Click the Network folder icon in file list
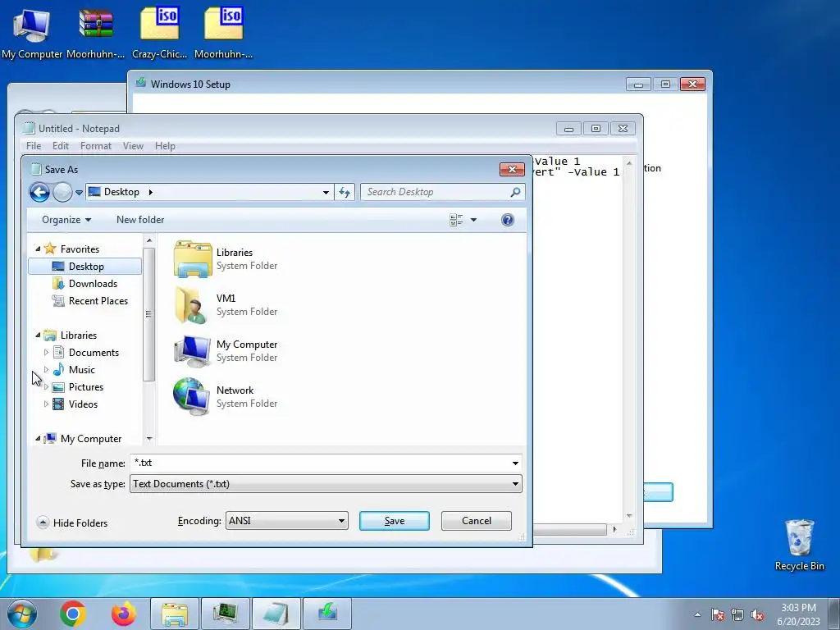The height and width of the screenshot is (630, 840). pos(192,397)
